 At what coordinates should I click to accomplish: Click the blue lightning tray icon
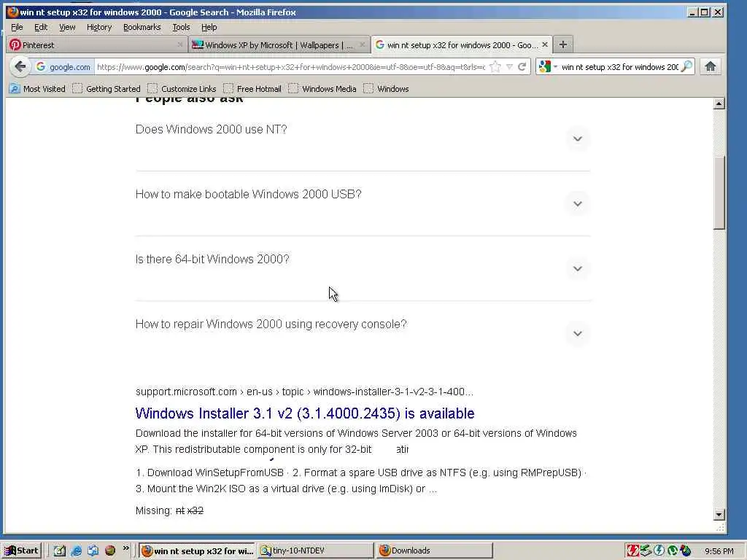coord(659,551)
